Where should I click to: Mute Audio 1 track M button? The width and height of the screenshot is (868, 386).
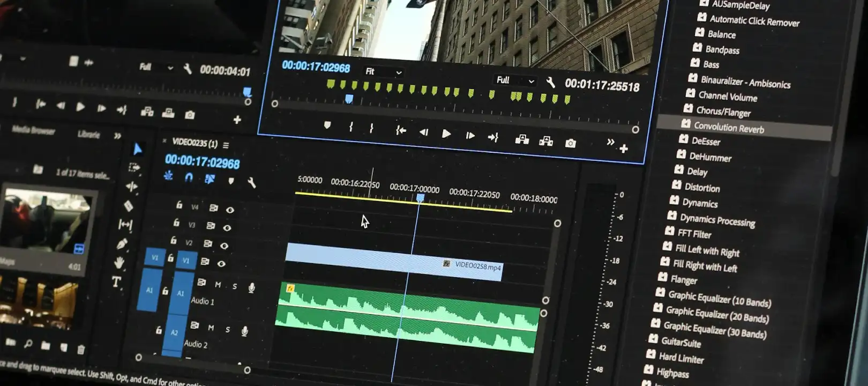point(218,285)
